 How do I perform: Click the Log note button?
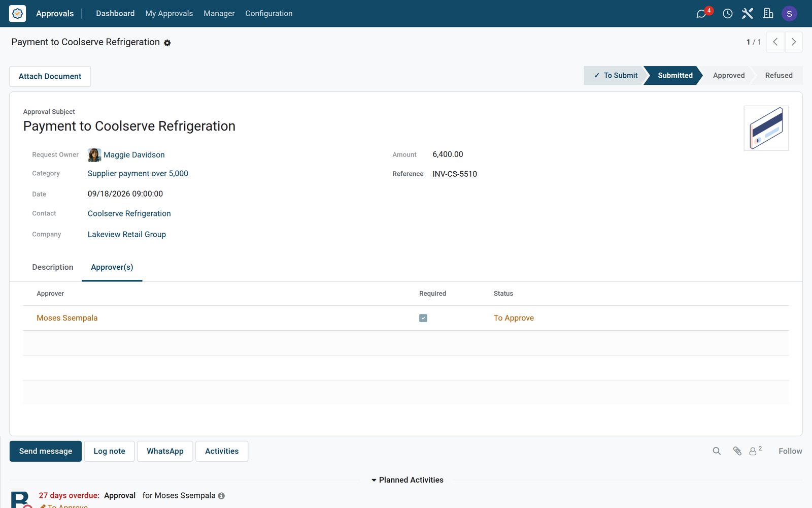pos(109,451)
